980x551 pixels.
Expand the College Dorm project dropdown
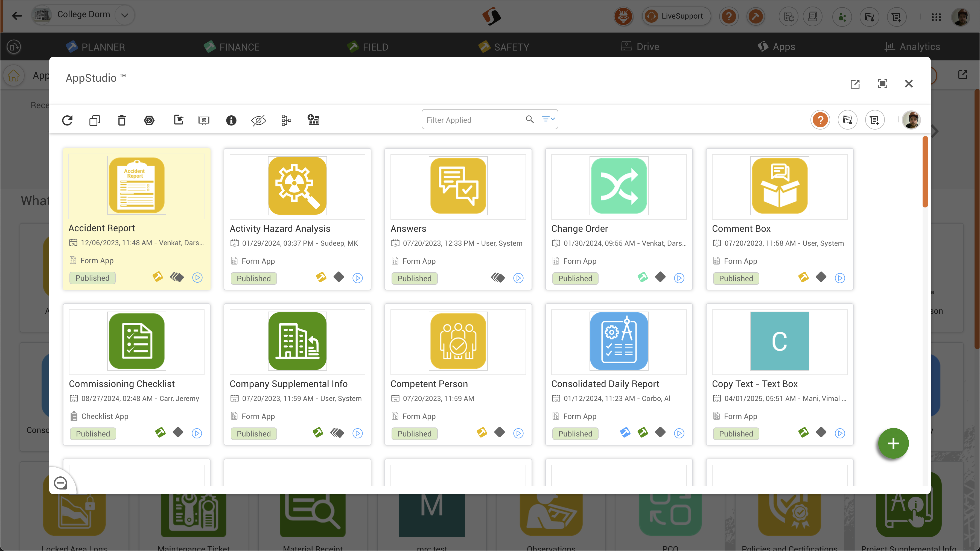coord(124,15)
